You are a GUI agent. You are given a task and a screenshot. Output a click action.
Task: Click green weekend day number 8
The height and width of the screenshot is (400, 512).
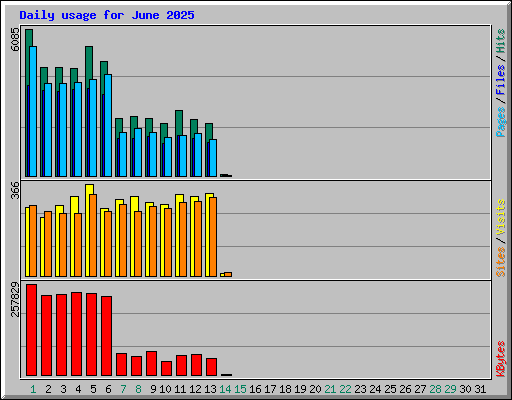(138, 389)
